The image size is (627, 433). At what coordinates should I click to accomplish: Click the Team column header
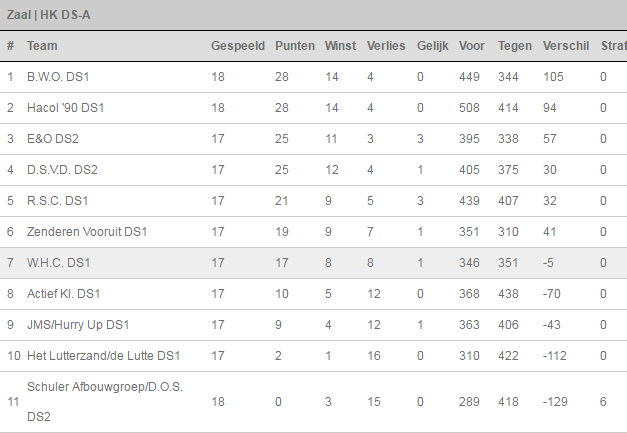pos(42,46)
